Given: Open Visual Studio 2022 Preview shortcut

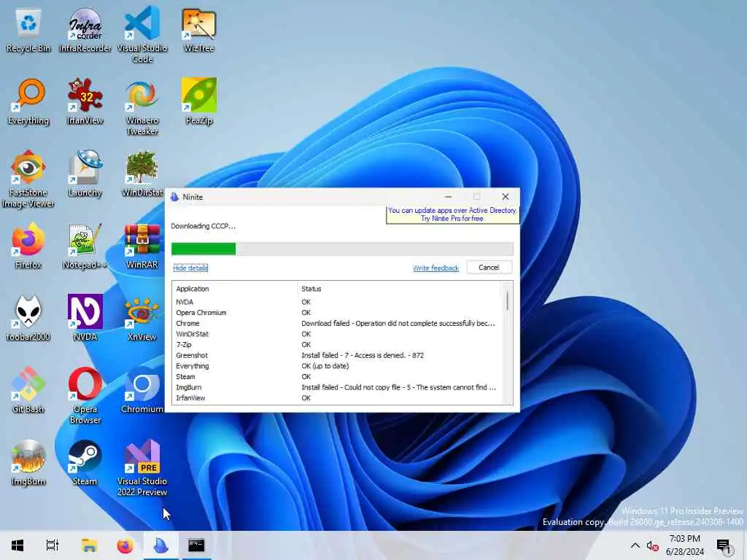Looking at the screenshot, I should coord(142,468).
